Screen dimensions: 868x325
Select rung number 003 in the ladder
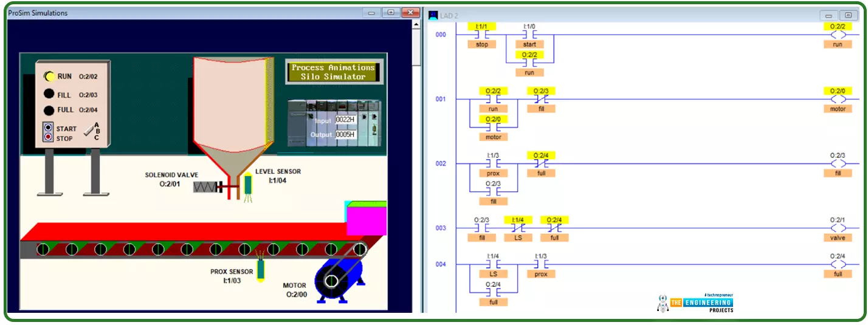[x=441, y=228]
